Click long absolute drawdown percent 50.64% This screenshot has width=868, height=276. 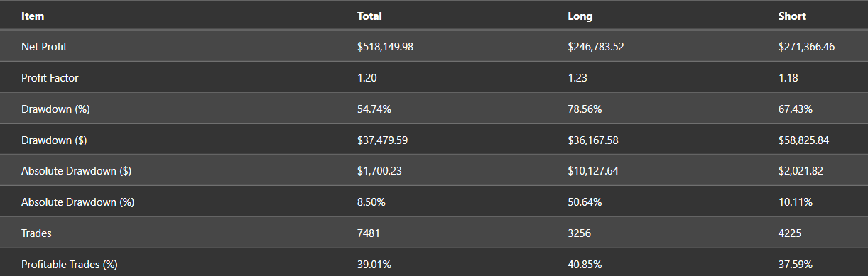click(x=585, y=202)
